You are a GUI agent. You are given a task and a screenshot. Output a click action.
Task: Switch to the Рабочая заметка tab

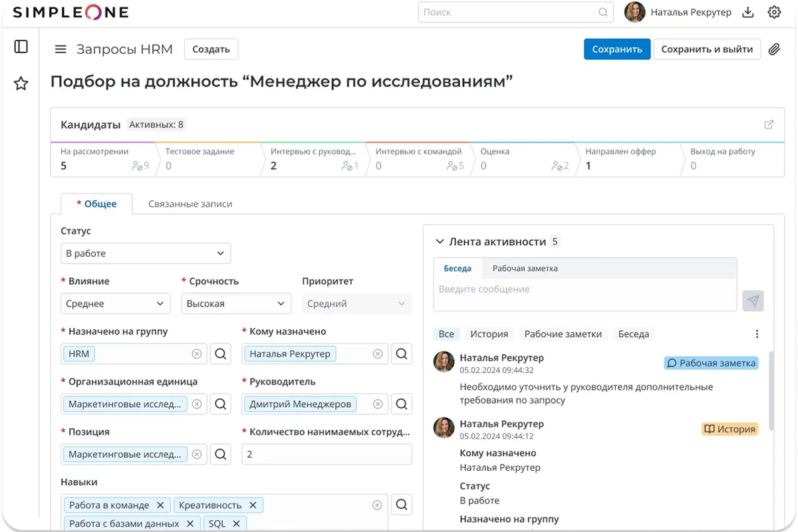pyautogui.click(x=525, y=269)
